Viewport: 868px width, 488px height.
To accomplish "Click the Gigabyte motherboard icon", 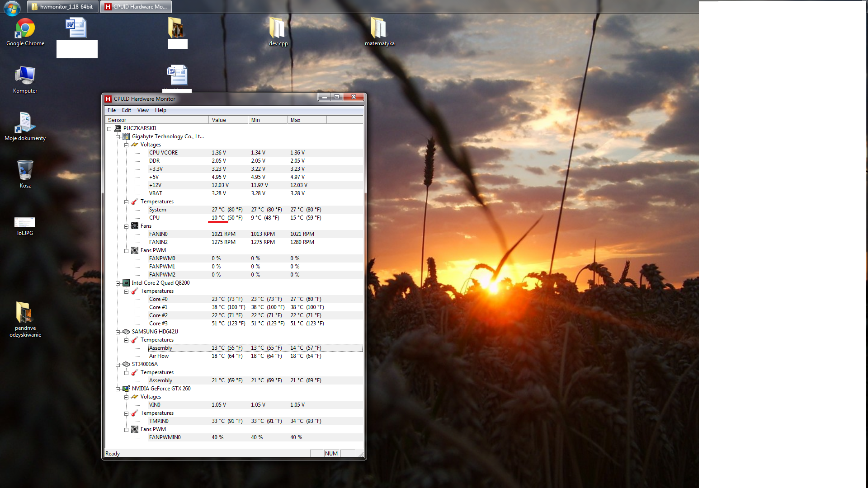I will tap(126, 136).
